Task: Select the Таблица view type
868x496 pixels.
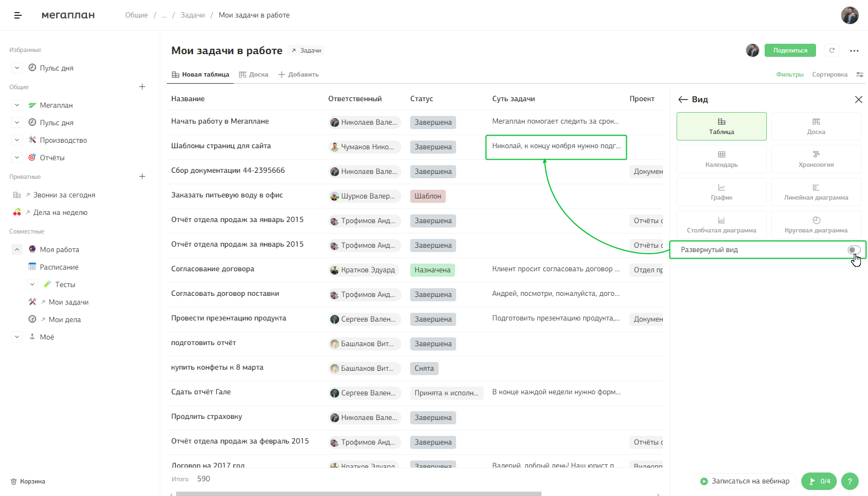Action: [721, 126]
